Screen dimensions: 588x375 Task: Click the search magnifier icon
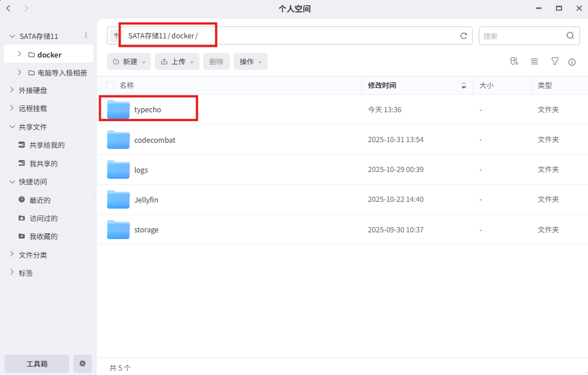click(570, 35)
